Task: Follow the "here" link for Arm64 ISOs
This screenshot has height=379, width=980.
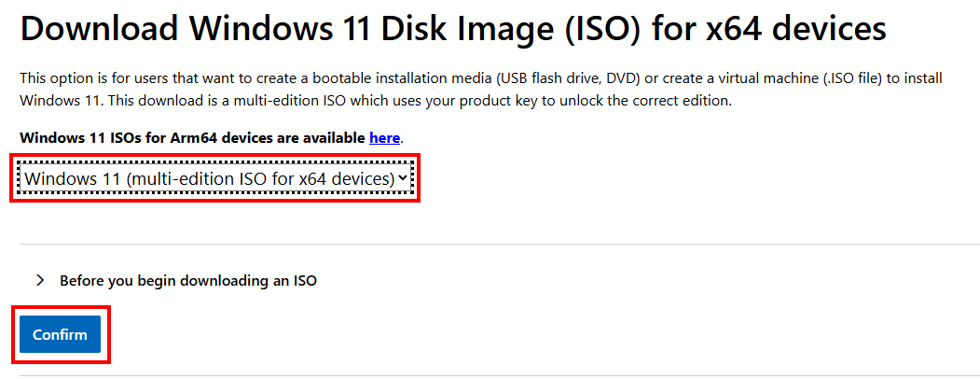Action: coord(384,138)
